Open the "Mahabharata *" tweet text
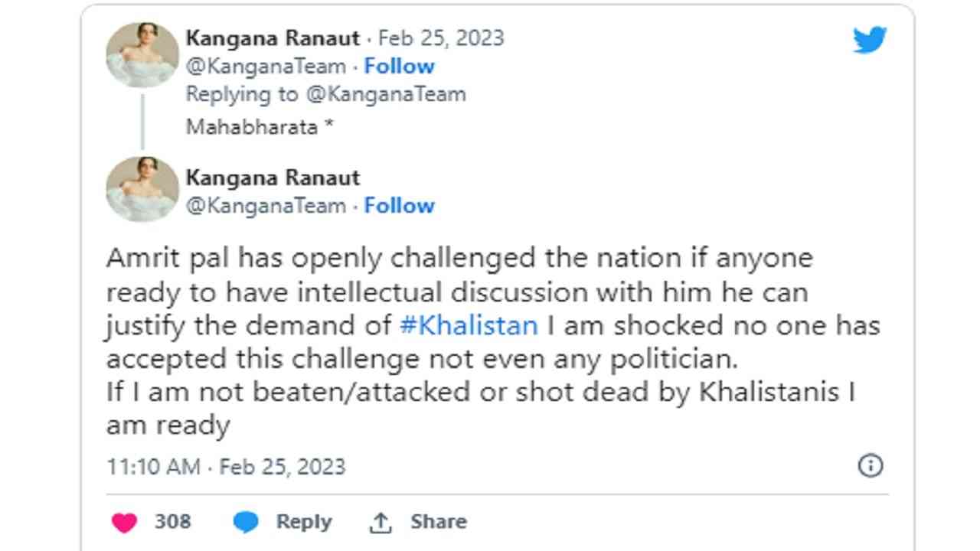 pyautogui.click(x=260, y=127)
